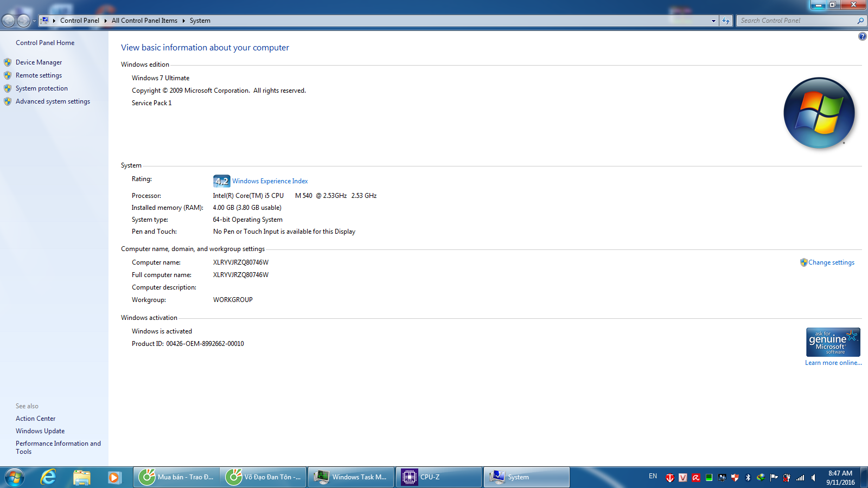The width and height of the screenshot is (868, 488).
Task: Open the Windows Start orb
Action: tap(15, 477)
